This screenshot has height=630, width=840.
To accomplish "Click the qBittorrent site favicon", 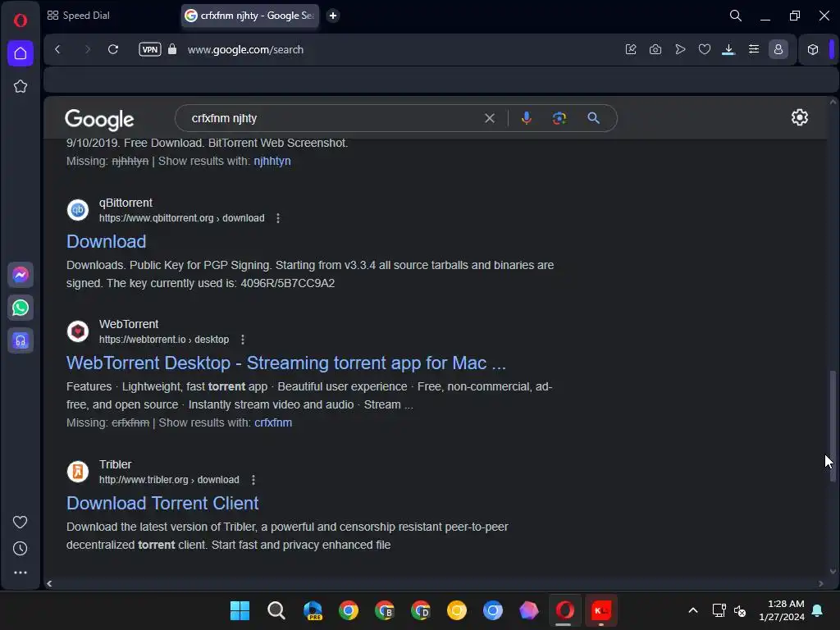I will click(x=78, y=210).
